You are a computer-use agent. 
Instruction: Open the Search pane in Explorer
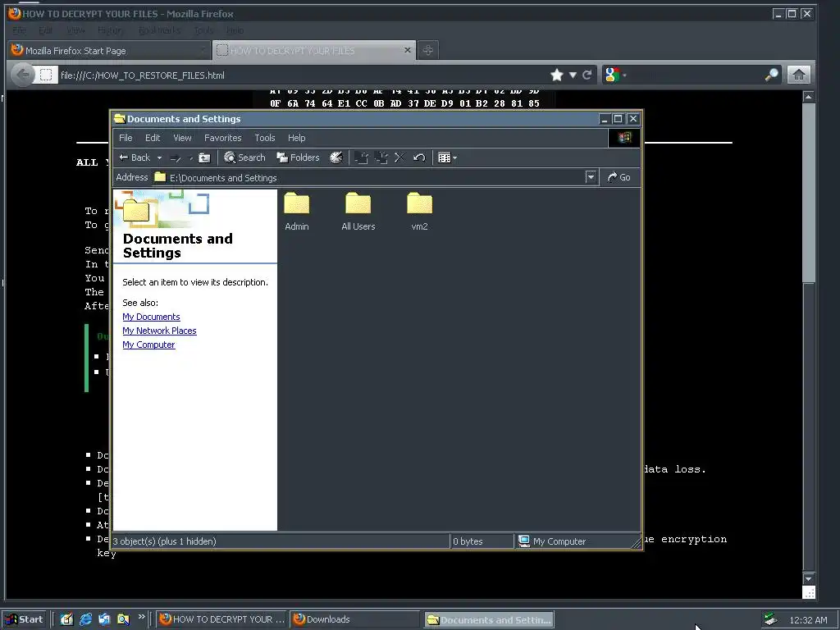[244, 157]
